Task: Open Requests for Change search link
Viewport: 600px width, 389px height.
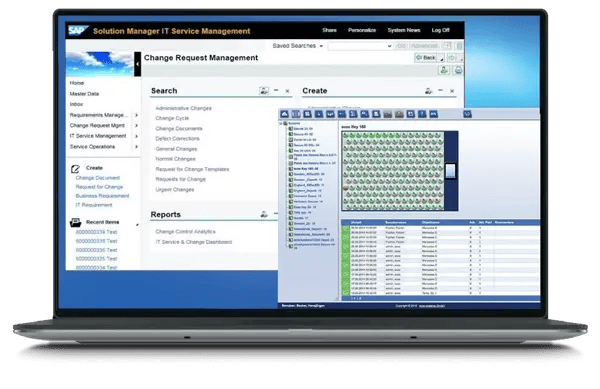Action: (x=180, y=179)
